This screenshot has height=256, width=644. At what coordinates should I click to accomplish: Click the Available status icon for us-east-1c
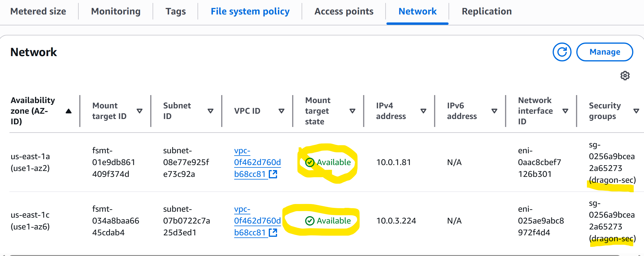[310, 221]
